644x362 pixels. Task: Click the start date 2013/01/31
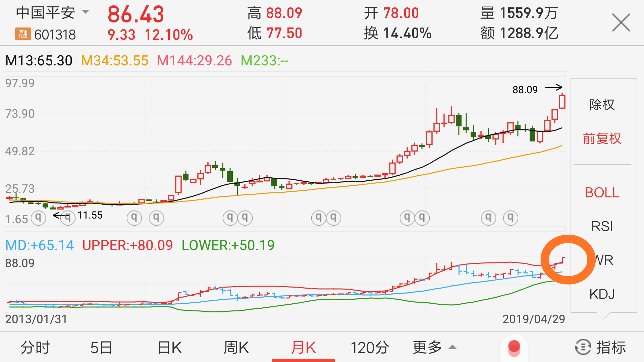[x=36, y=319]
